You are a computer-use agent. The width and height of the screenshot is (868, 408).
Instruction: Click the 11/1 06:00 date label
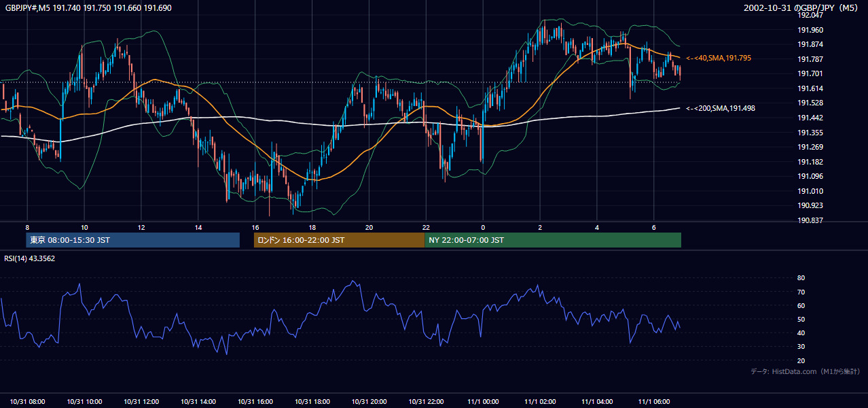pyautogui.click(x=654, y=401)
